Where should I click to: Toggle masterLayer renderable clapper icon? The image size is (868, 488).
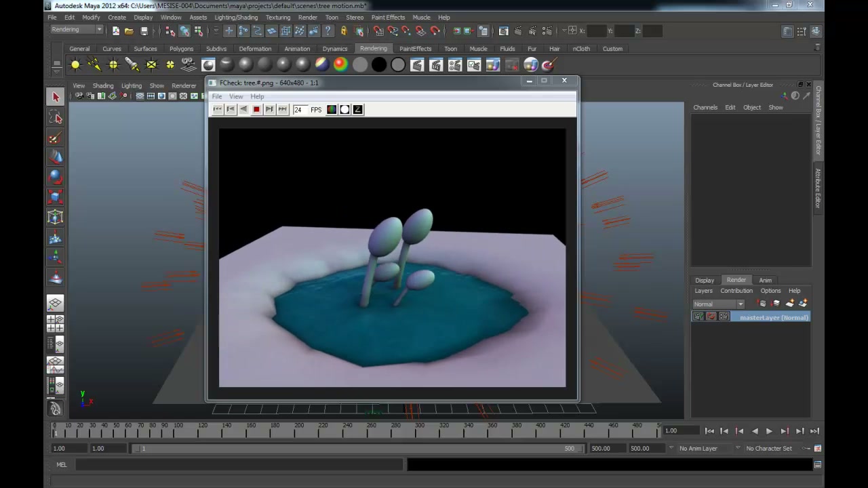tap(698, 317)
